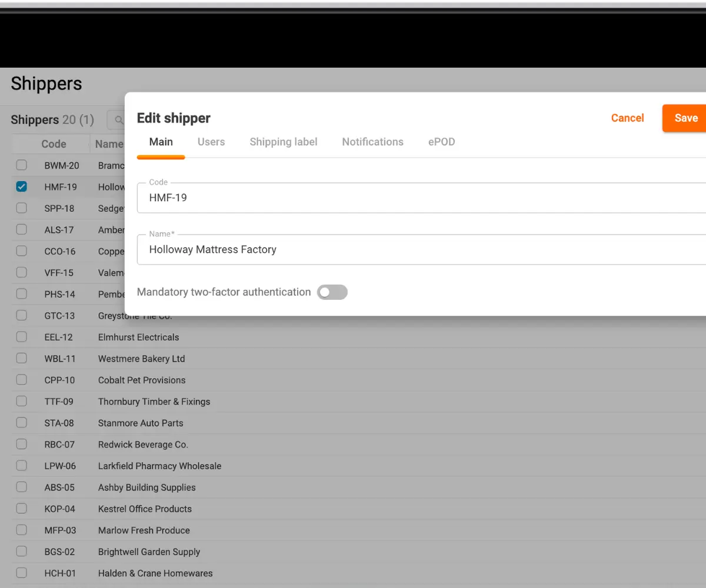Click the TTF-09 code cell

coord(59,402)
